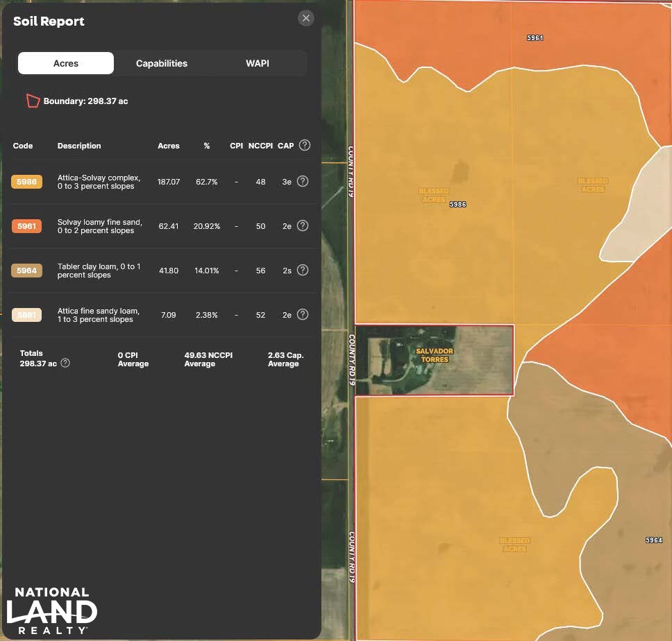Image resolution: width=672 pixels, height=641 pixels.
Task: Open help icon for Attica-Solvay complex row
Action: [x=303, y=181]
